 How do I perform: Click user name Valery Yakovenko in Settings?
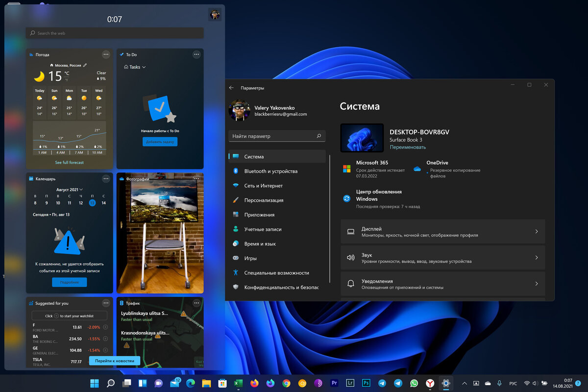(275, 108)
